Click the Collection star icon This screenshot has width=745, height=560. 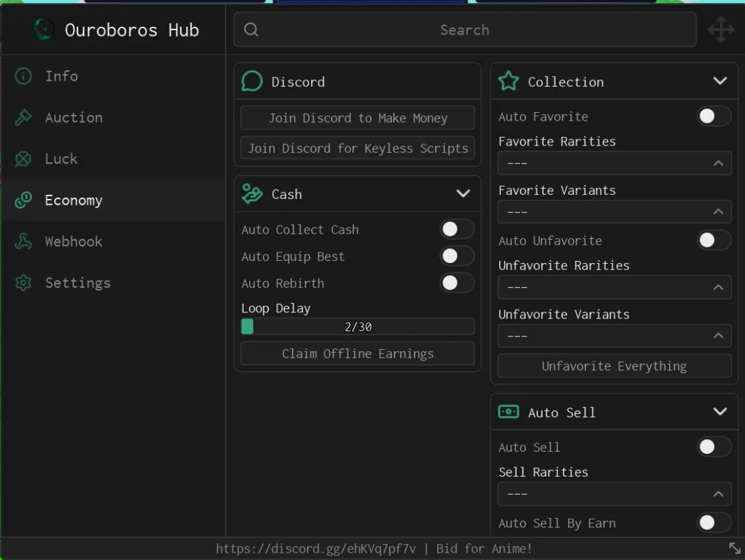tap(509, 81)
